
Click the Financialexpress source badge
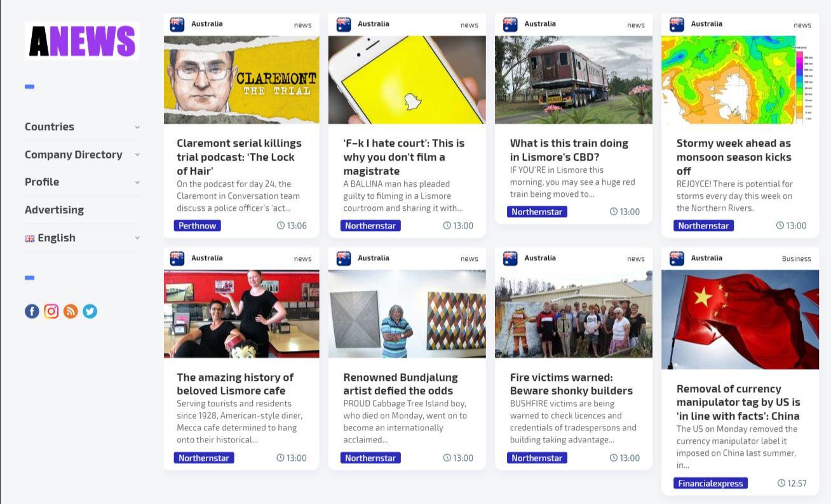point(710,483)
